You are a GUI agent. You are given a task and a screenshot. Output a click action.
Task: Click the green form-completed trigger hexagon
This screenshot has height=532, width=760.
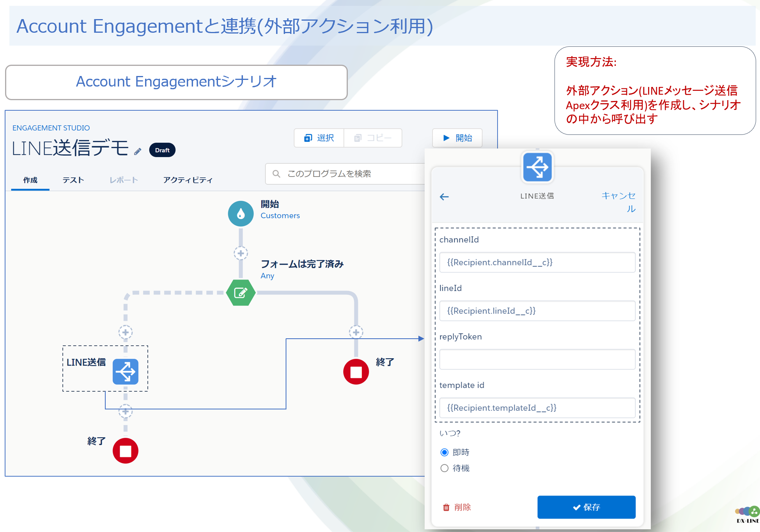coord(241,293)
